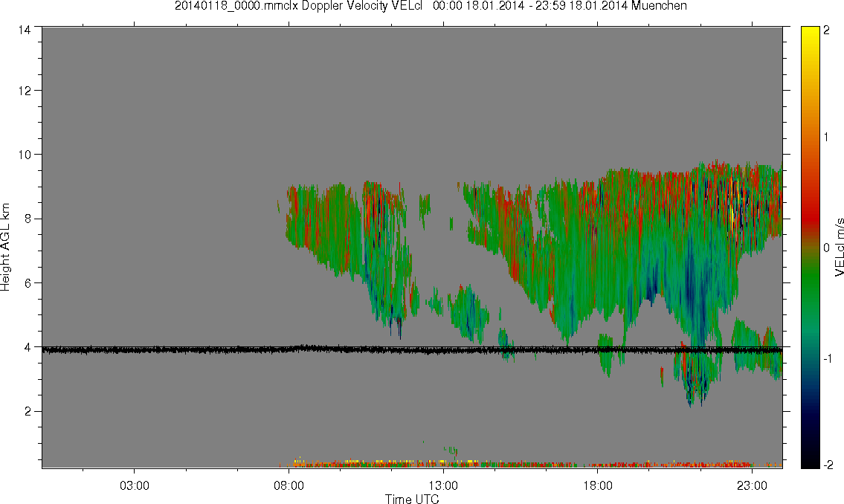This screenshot has width=844, height=504.
Task: Click the '23:00' time axis label
Action: 752,485
